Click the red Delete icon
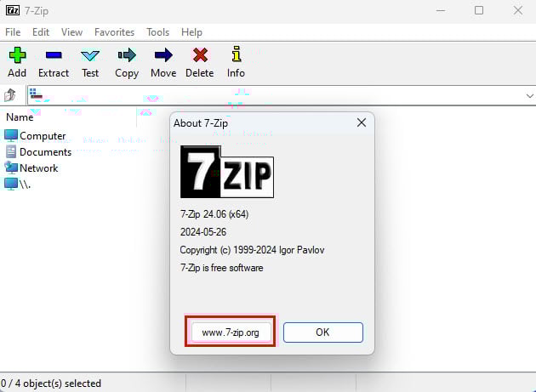The image size is (536, 392). click(x=200, y=55)
